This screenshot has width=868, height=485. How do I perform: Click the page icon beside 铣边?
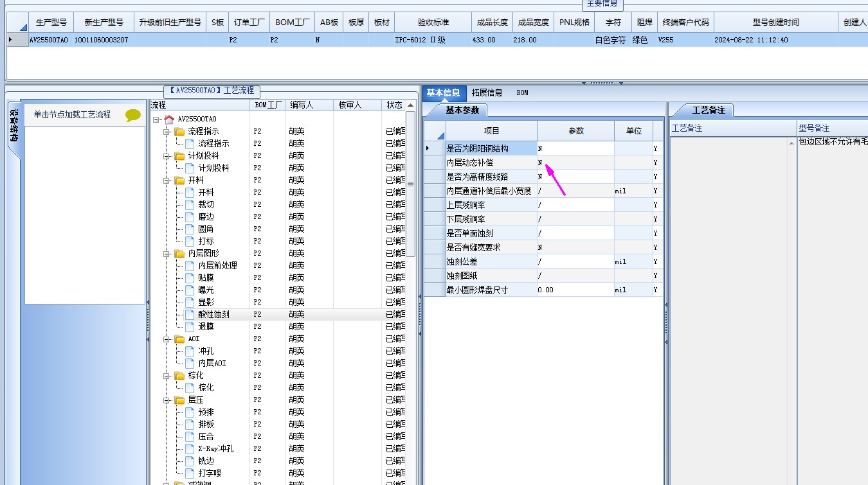click(190, 461)
